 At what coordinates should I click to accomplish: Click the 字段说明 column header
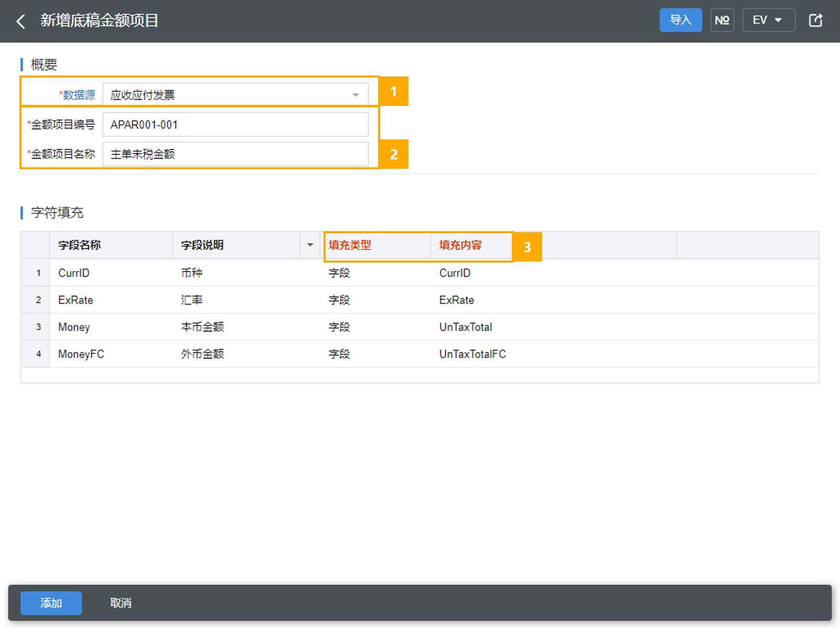click(236, 245)
